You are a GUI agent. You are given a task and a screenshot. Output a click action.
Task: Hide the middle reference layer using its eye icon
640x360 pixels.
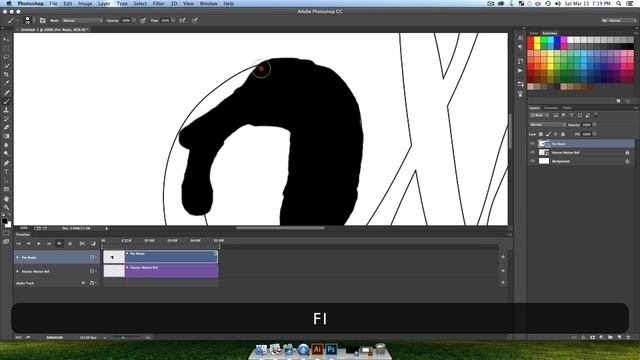[x=532, y=152]
